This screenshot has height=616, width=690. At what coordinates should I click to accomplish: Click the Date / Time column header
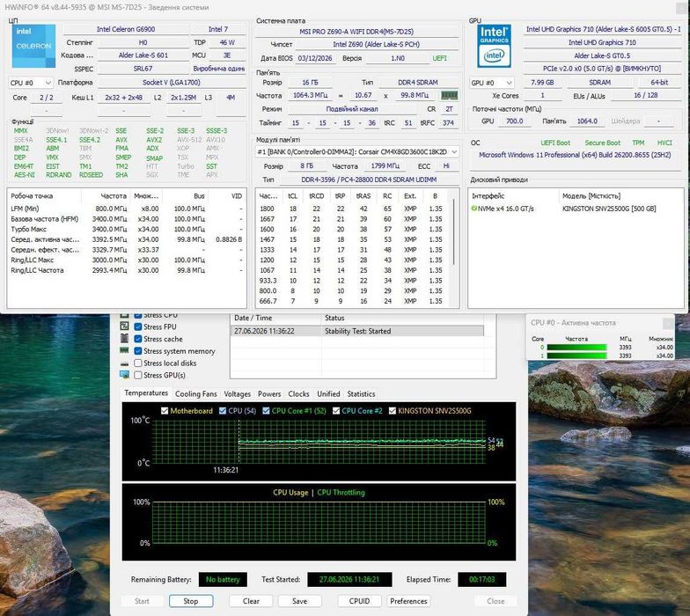(276, 319)
